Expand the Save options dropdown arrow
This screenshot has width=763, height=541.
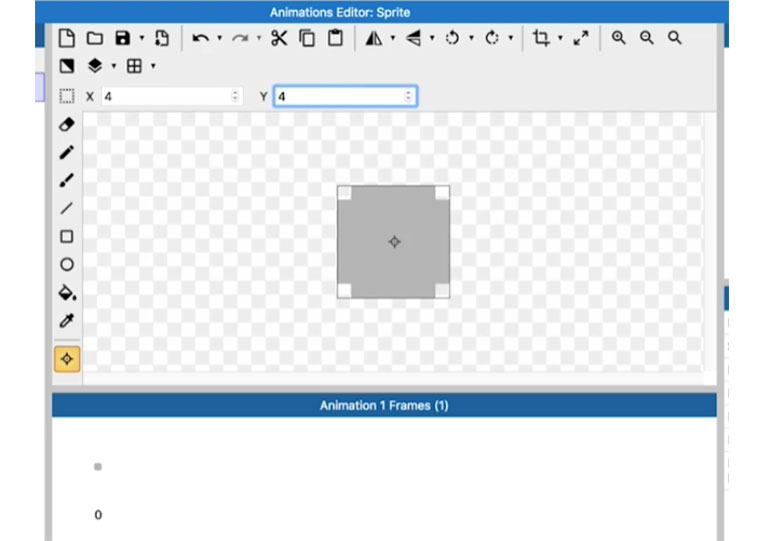click(142, 38)
